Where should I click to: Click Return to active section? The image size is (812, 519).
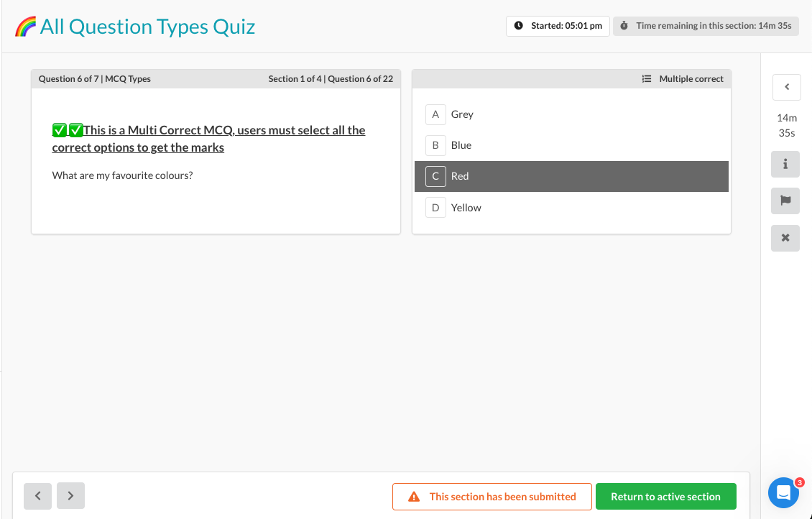(665, 497)
